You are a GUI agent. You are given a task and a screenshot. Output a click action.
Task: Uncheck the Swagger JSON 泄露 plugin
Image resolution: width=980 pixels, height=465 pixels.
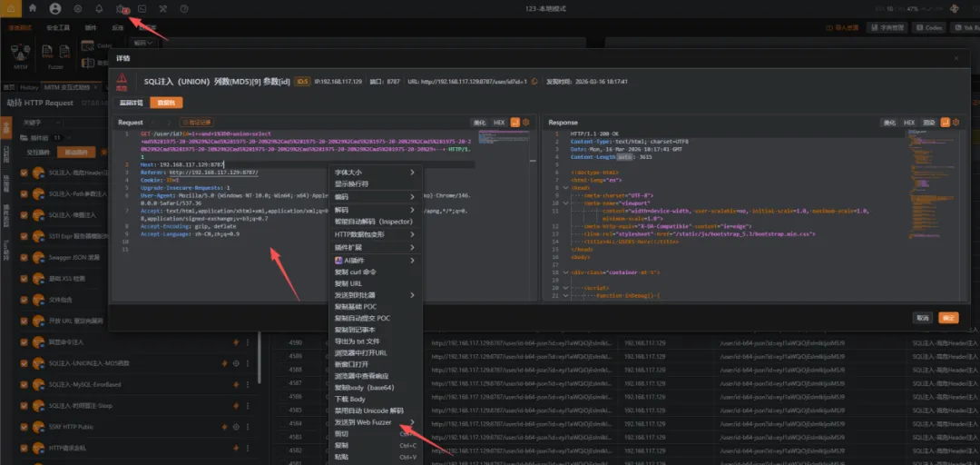pyautogui.click(x=24, y=257)
